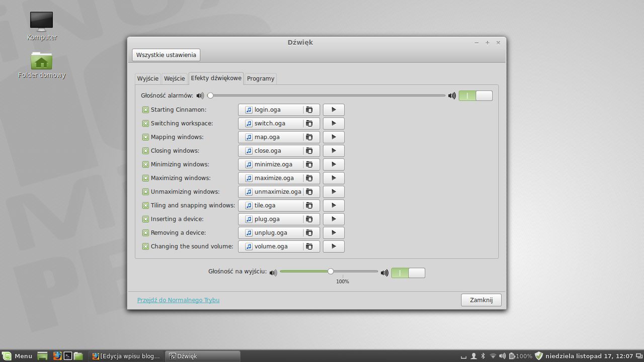Viewport: 644px width, 362px height.
Task: Open the user applet tray icon
Action: [x=473, y=356]
